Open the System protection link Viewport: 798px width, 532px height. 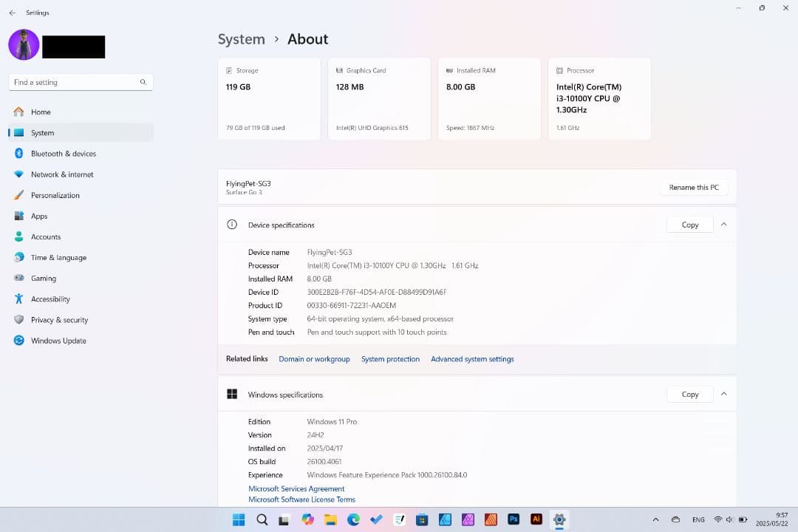390,359
